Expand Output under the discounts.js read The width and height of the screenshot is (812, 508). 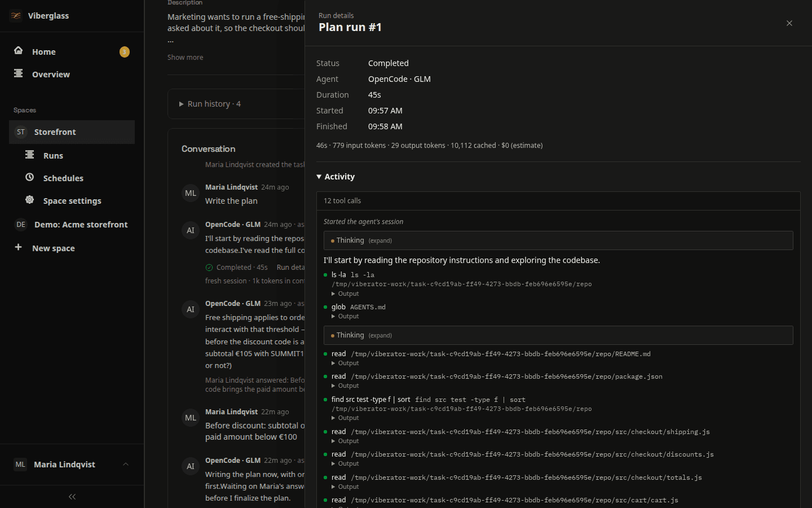pyautogui.click(x=345, y=463)
